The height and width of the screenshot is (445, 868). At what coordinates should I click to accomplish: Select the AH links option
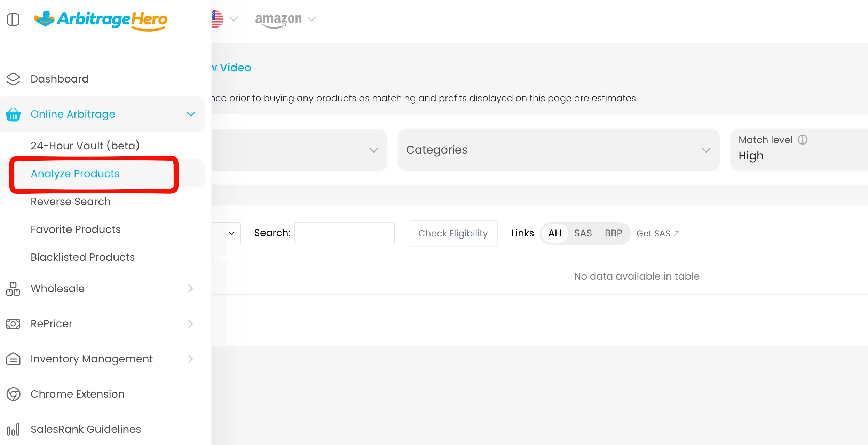[x=555, y=233]
